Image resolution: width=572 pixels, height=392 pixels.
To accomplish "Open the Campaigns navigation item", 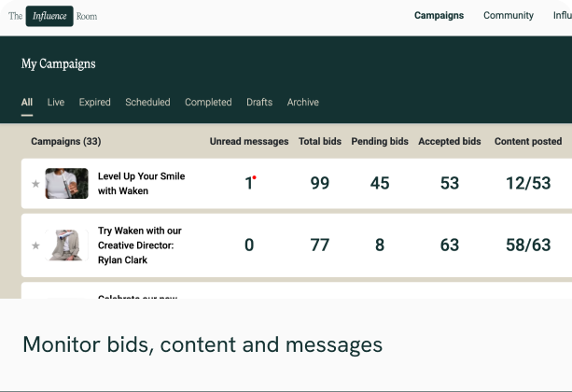I will [439, 16].
